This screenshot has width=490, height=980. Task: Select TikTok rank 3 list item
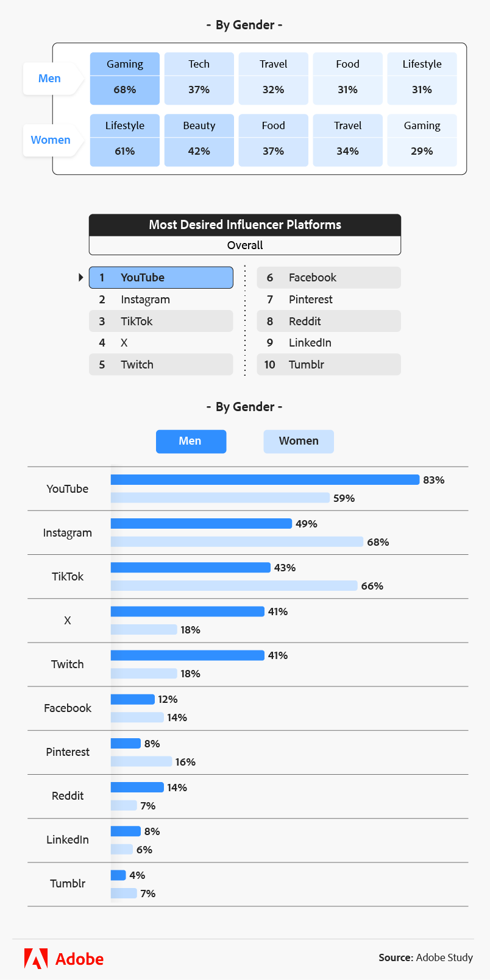tap(161, 321)
